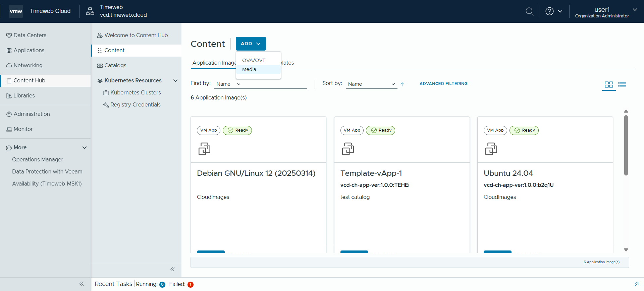This screenshot has height=291, width=644.
Task: Click the Welcome to Content Hub icon
Action: (x=100, y=35)
